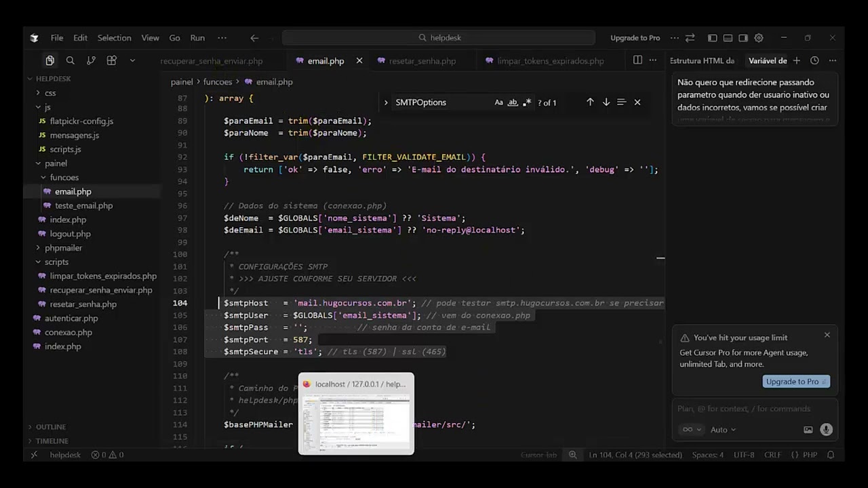Switch to limpar_tokens_expirados.php editor tab

tap(550, 61)
